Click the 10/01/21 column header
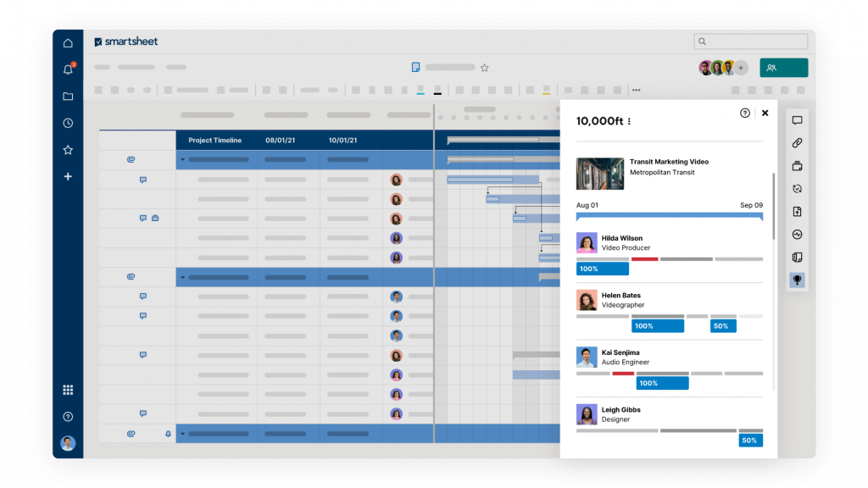Image resolution: width=868 pixels, height=488 pixels. click(x=342, y=141)
